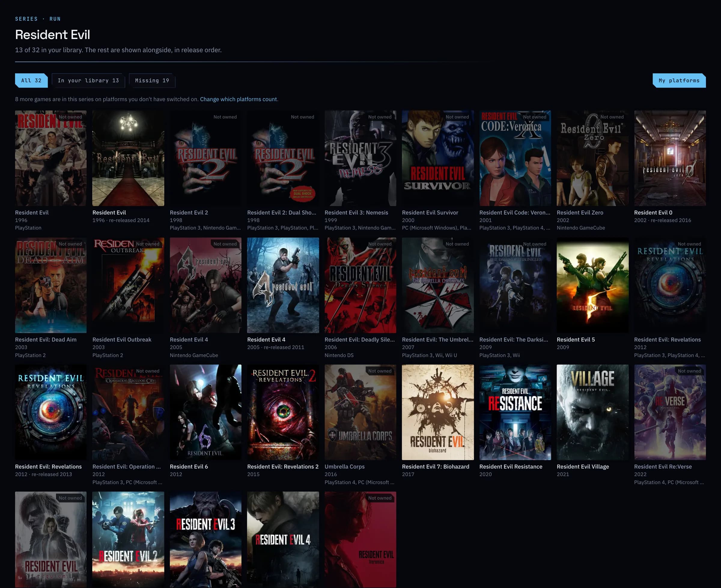Open Resident Evil 0 re-released 2016 cover
The height and width of the screenshot is (588, 721).
click(670, 158)
